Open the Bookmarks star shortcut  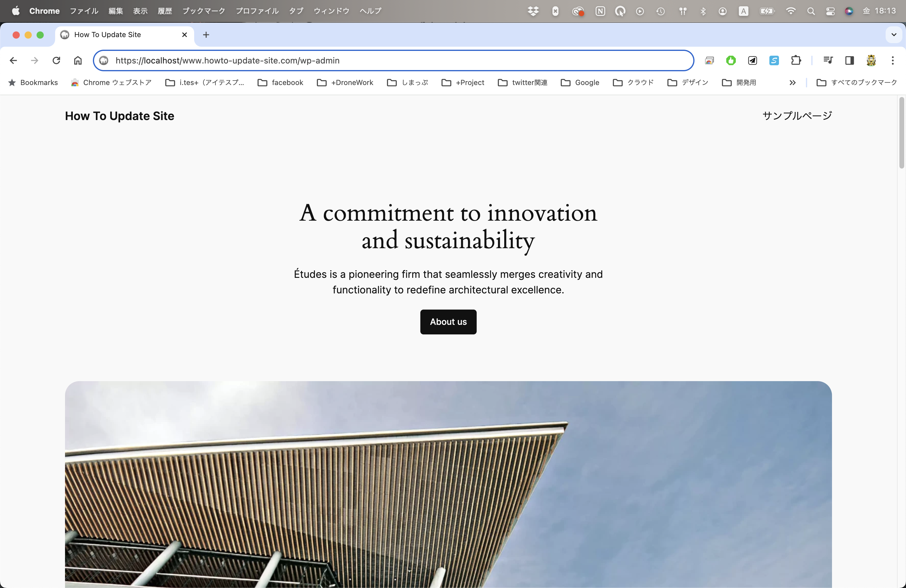tap(33, 83)
